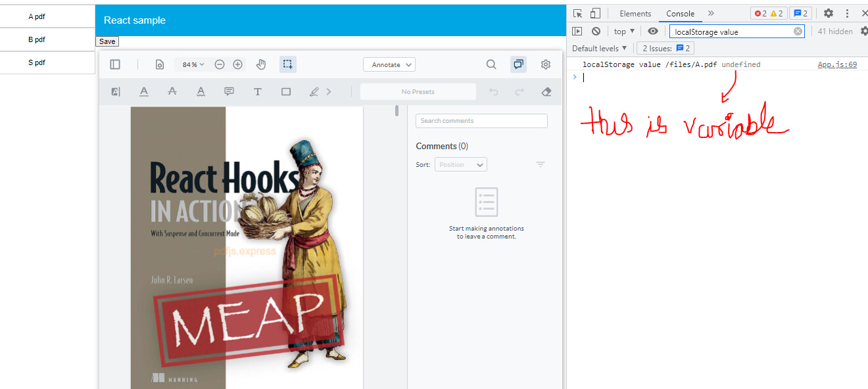
Task: Select the Note comment tool
Action: click(x=229, y=92)
